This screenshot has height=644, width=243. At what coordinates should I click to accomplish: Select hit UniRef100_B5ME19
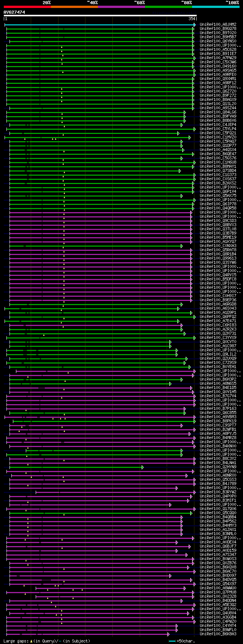218,238
